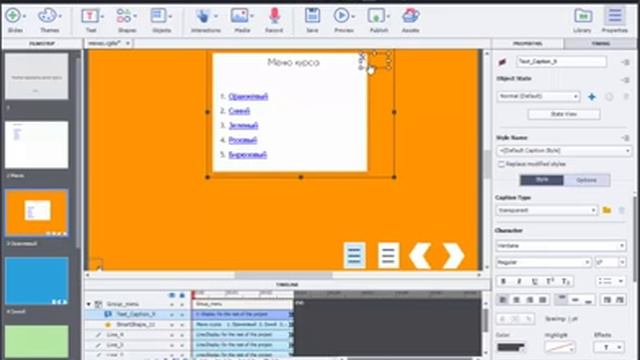Viewport: 640px width, 360px height.
Task: Select the Options tab in properties
Action: point(587,180)
